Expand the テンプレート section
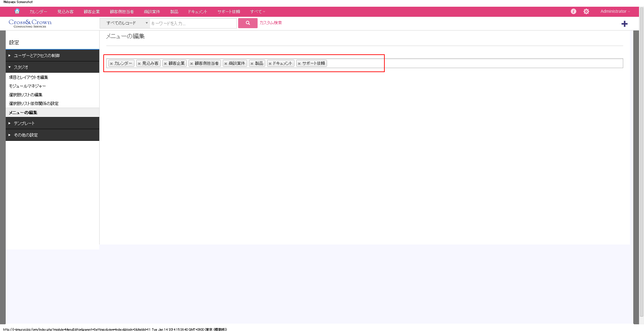644x331 pixels. click(24, 123)
